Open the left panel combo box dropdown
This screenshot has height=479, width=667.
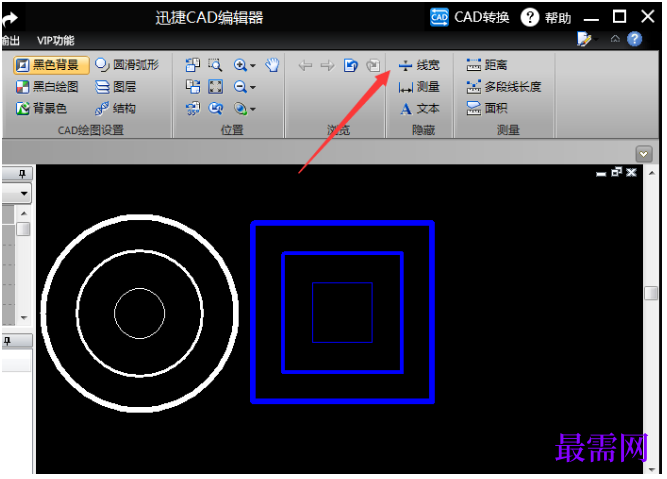(x=24, y=194)
